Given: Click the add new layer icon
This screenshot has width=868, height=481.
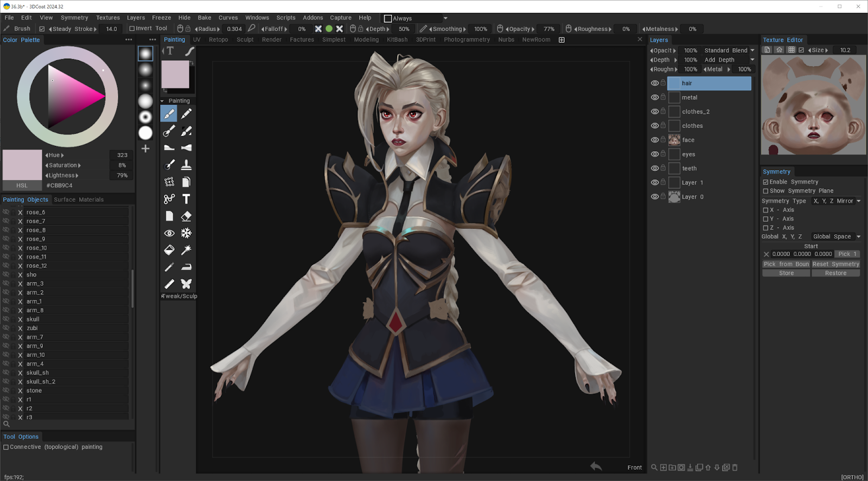Looking at the screenshot, I should tap(663, 467).
